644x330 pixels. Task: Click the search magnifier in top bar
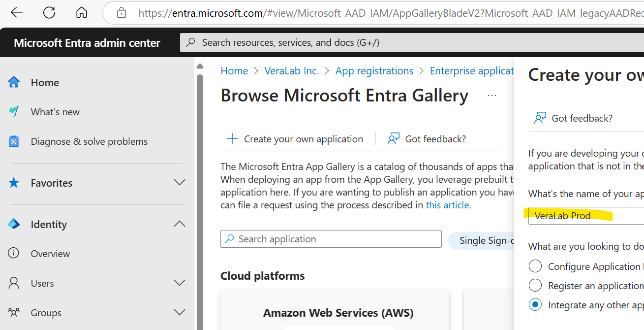[191, 42]
